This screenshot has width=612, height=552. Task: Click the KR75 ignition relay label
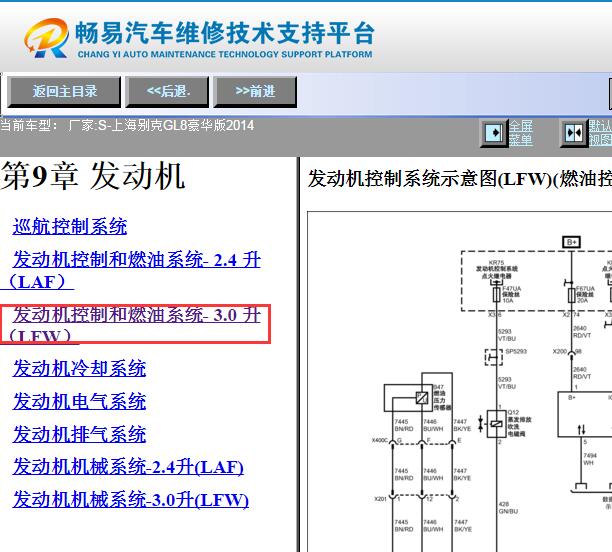pos(496,269)
